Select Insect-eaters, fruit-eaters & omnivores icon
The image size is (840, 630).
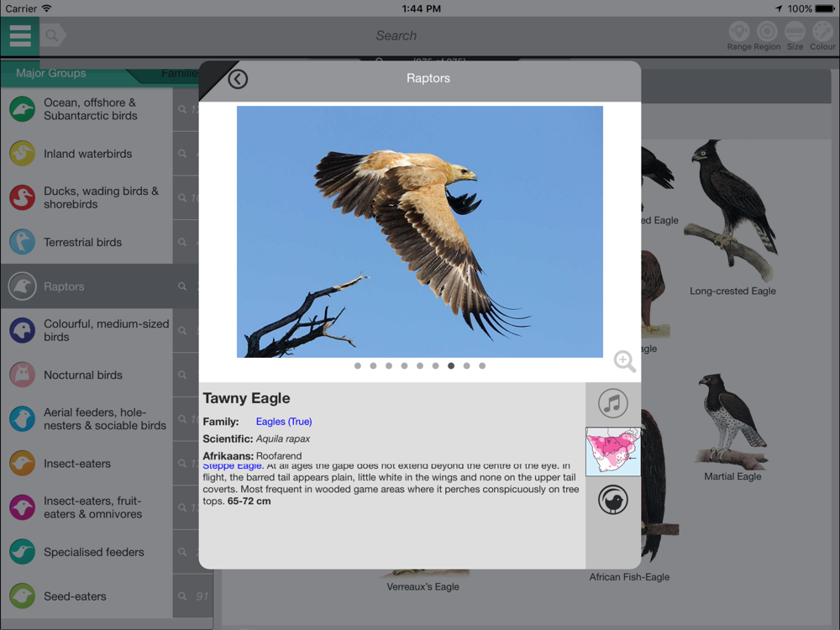point(22,507)
